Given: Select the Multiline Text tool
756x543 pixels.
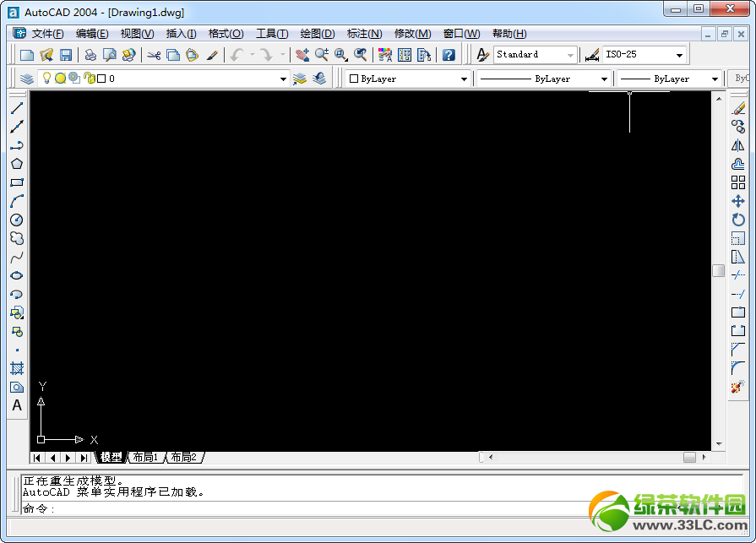Looking at the screenshot, I should pos(17,405).
